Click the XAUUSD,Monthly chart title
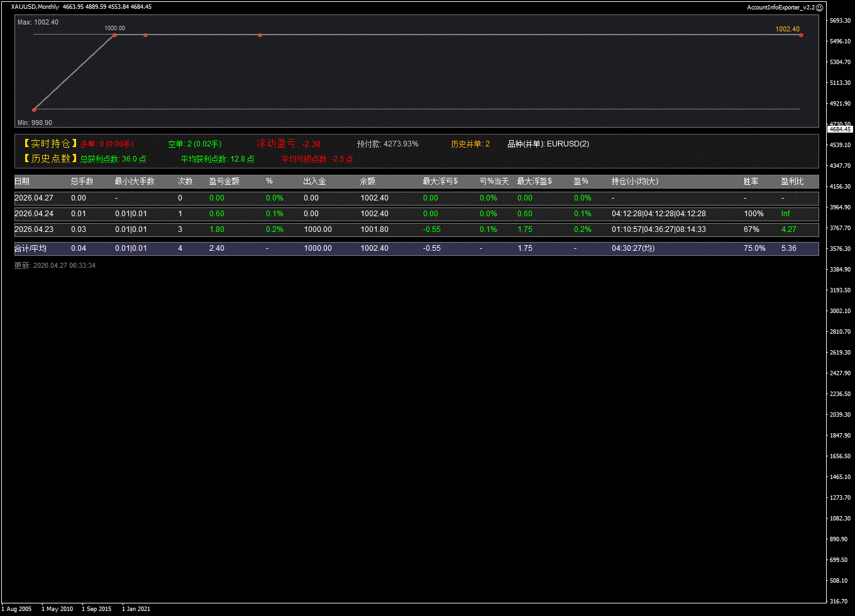 coord(35,7)
